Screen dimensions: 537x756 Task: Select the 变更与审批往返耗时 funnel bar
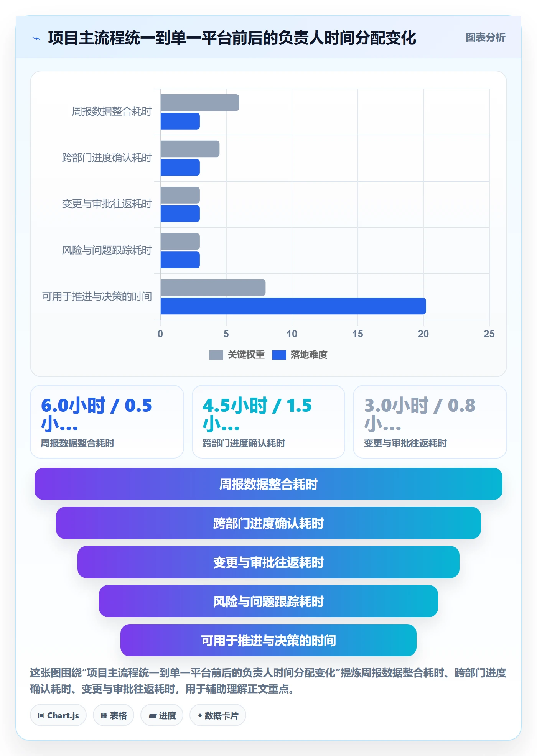coord(268,562)
